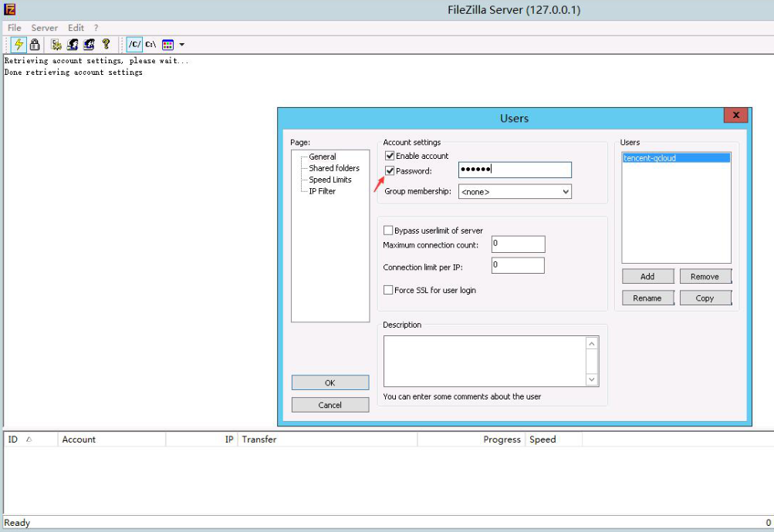Open the single-user accounts toolbar icon
The height and width of the screenshot is (532, 774).
click(x=73, y=45)
